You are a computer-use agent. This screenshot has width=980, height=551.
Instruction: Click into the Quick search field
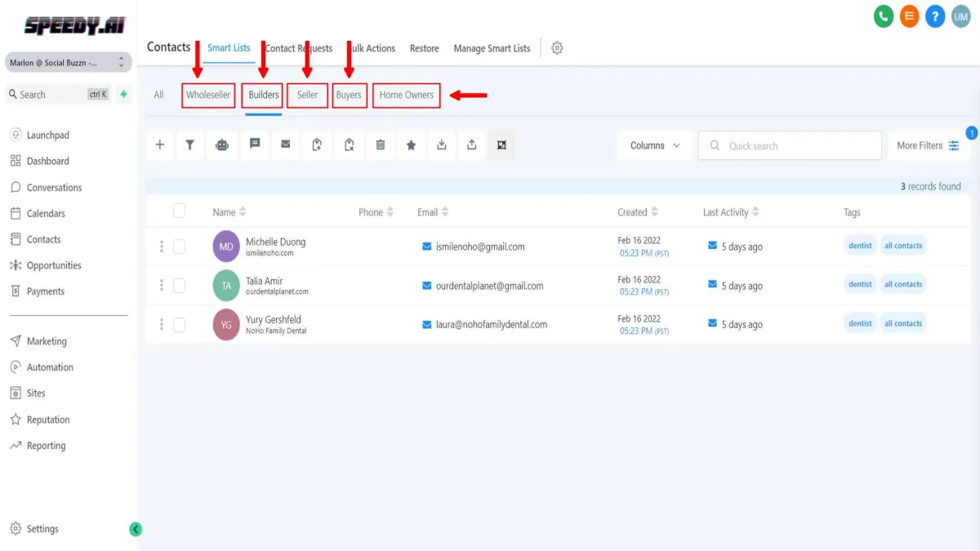click(790, 145)
